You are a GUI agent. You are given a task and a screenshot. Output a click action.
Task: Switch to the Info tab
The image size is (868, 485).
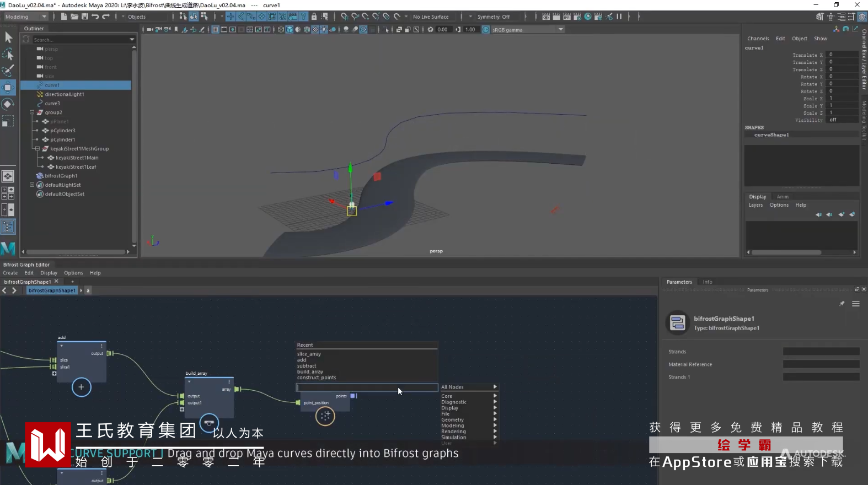[x=708, y=282]
